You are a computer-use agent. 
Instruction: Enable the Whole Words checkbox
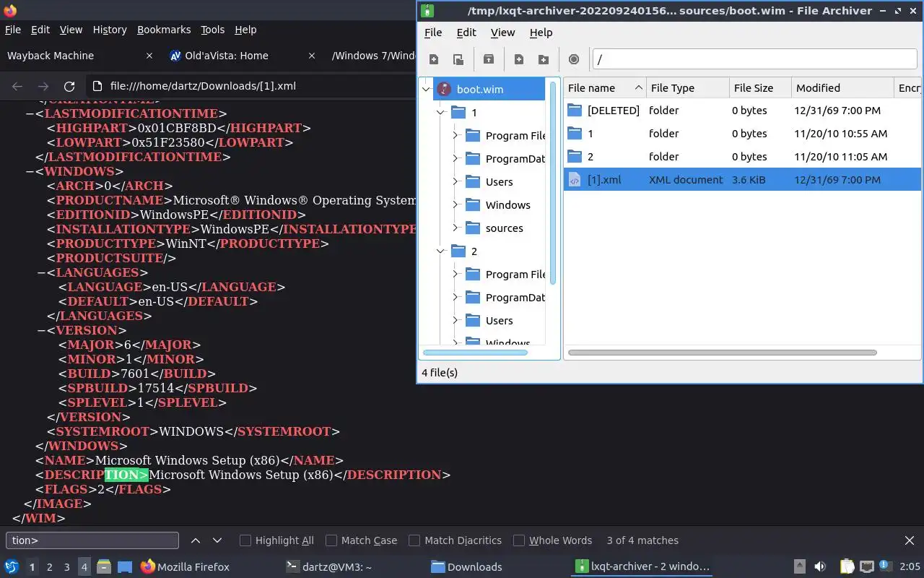(519, 540)
